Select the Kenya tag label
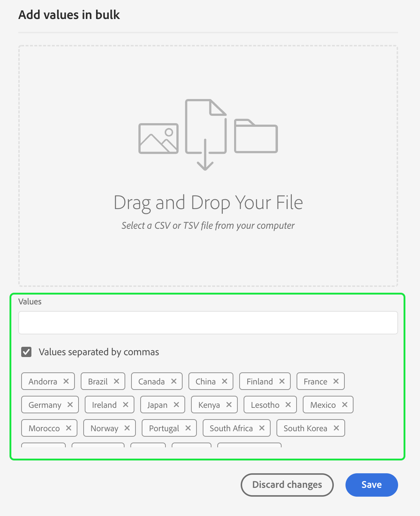 point(209,405)
